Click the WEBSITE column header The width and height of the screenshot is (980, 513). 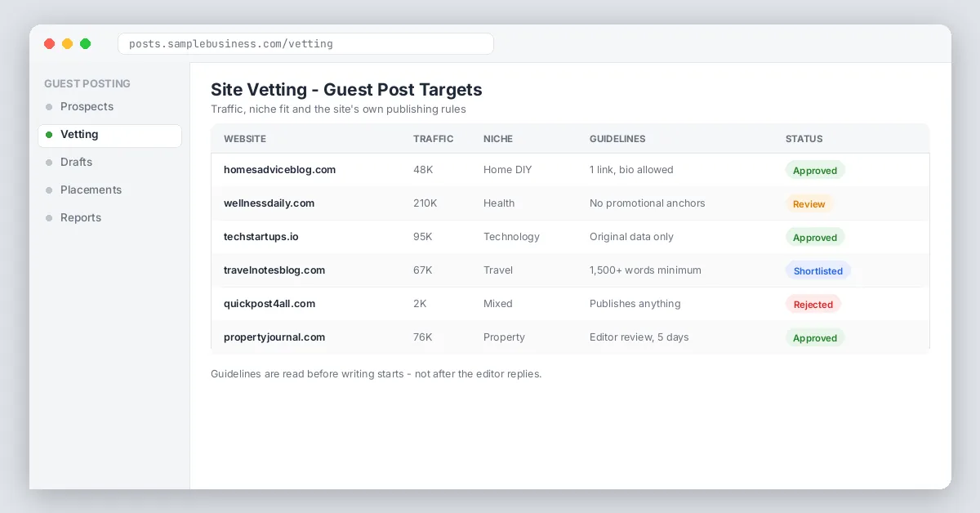pos(245,139)
